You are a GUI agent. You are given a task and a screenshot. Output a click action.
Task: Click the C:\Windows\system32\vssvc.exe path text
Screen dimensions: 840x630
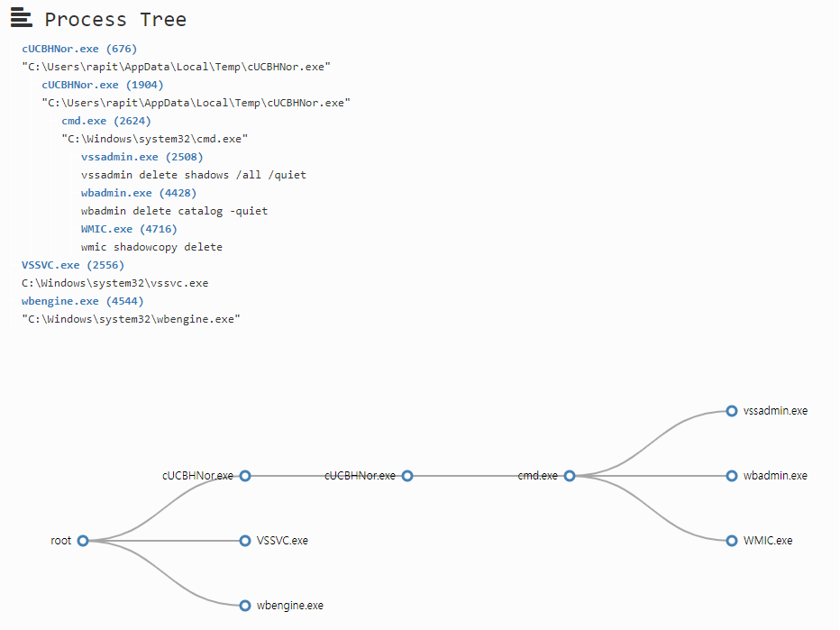[x=114, y=283]
